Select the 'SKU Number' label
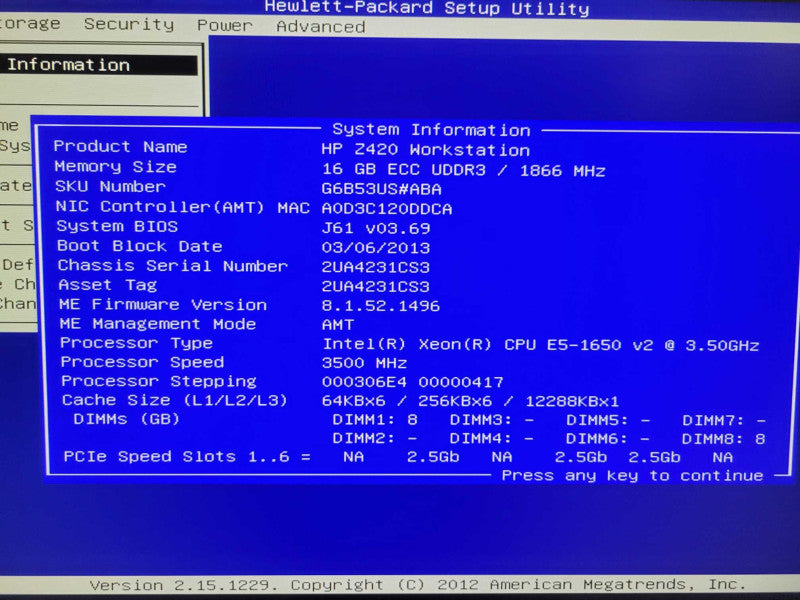Screen dimensions: 800x600 click(x=110, y=186)
